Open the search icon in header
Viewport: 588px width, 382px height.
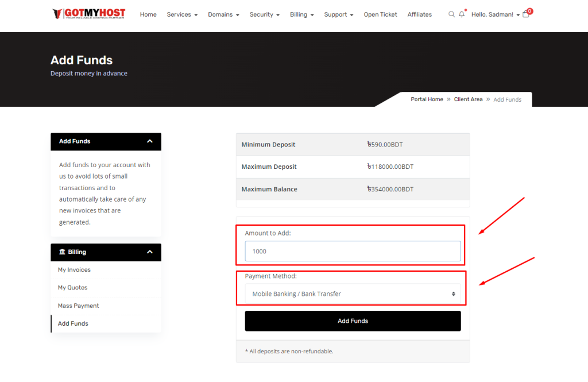(x=451, y=14)
